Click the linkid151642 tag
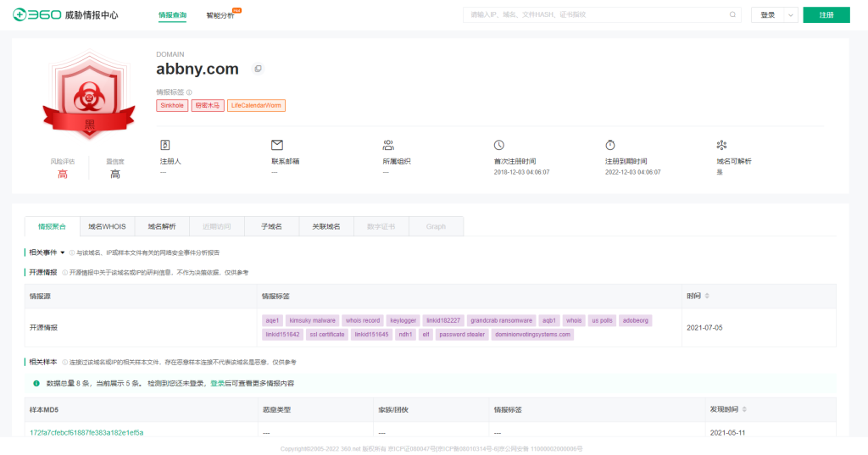 coord(282,335)
